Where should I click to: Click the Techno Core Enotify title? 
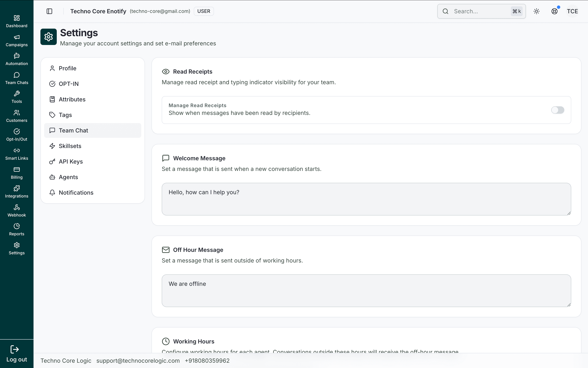click(x=98, y=11)
